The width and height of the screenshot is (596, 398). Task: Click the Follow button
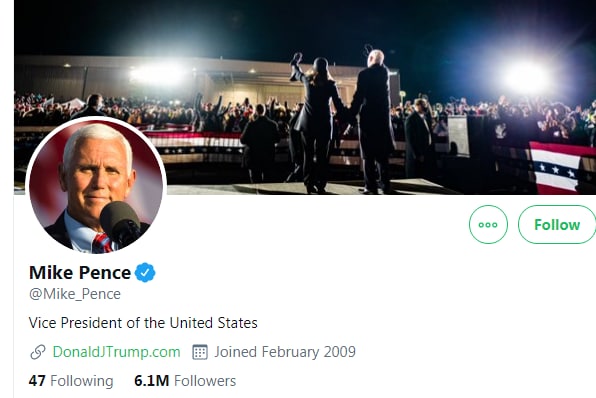coord(557,224)
